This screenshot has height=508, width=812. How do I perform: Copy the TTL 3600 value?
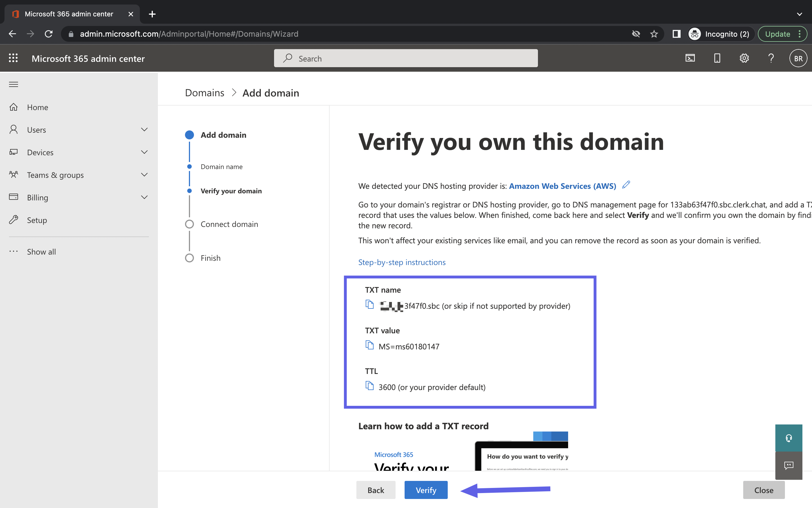point(369,386)
